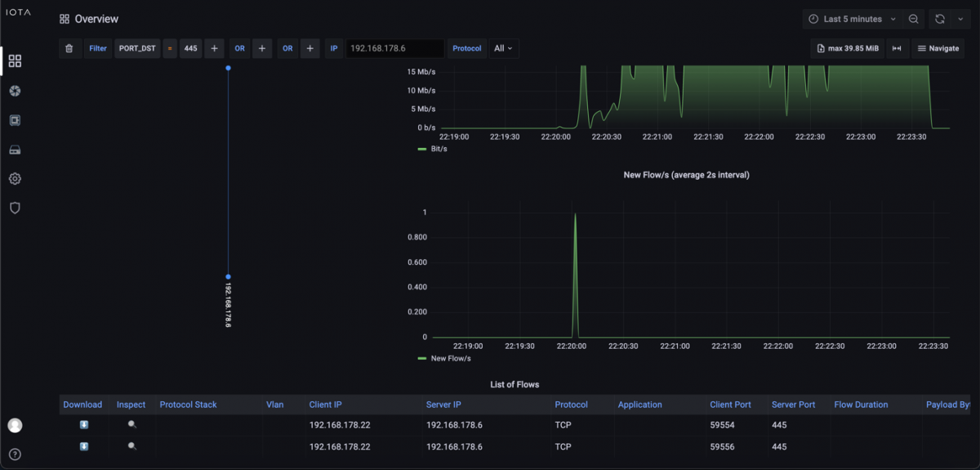Click the IP input field showing 192.168.178.6
980x470 pixels.
coord(395,49)
